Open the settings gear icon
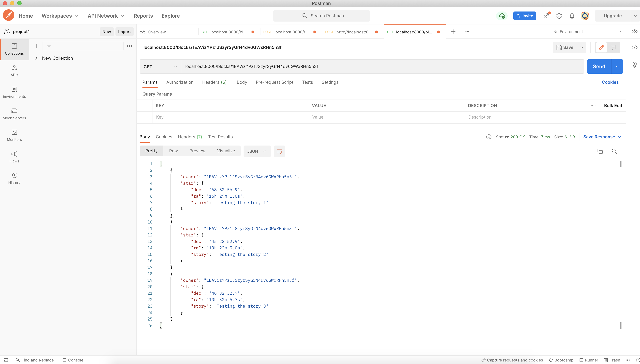This screenshot has height=364, width=640. click(559, 16)
